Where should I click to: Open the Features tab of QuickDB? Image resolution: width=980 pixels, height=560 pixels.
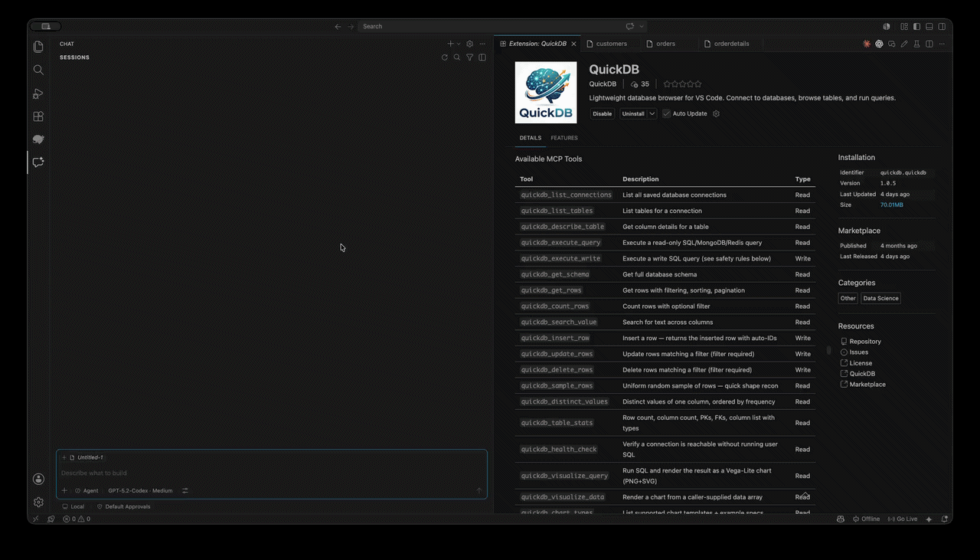(x=564, y=138)
